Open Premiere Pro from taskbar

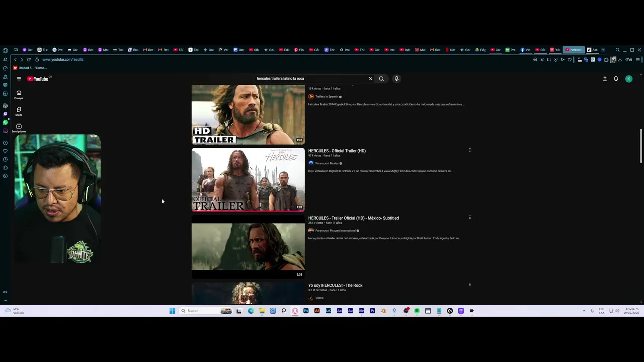[372, 311]
